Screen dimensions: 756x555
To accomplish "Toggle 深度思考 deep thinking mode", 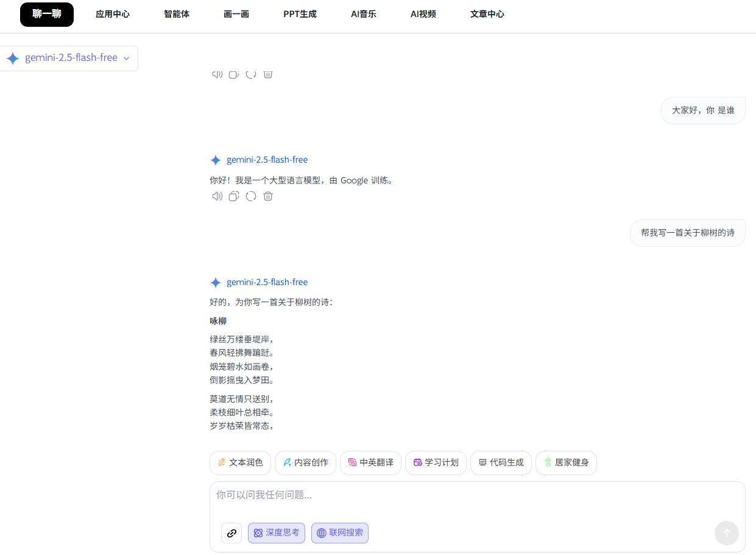I will pyautogui.click(x=277, y=533).
